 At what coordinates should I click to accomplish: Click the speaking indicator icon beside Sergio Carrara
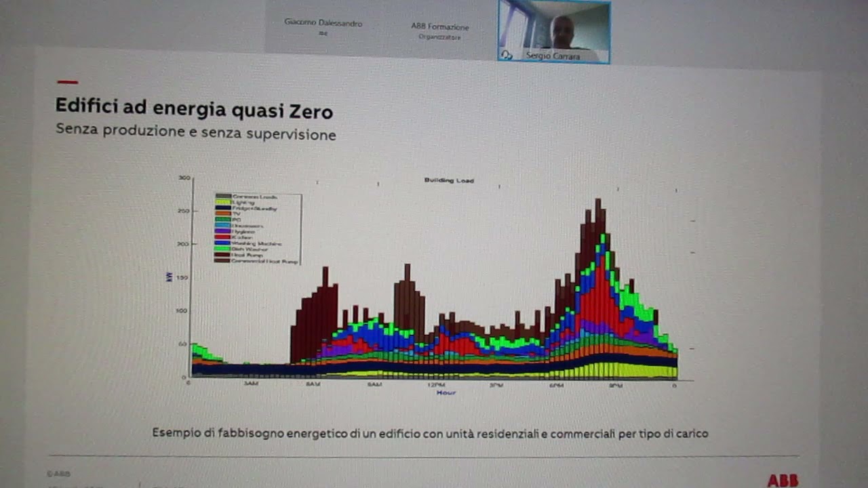[x=505, y=55]
